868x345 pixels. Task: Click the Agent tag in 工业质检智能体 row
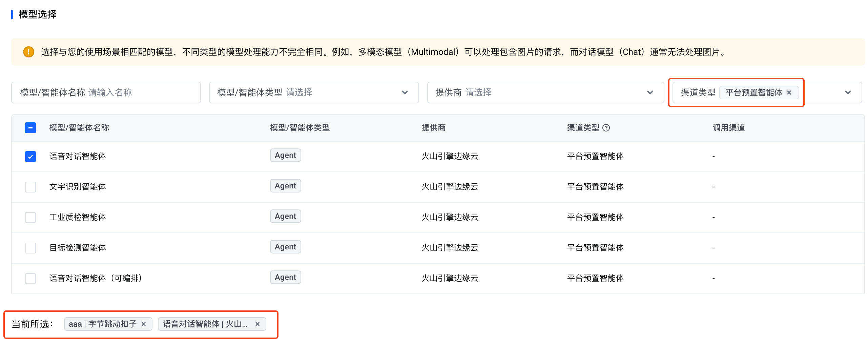[285, 216]
